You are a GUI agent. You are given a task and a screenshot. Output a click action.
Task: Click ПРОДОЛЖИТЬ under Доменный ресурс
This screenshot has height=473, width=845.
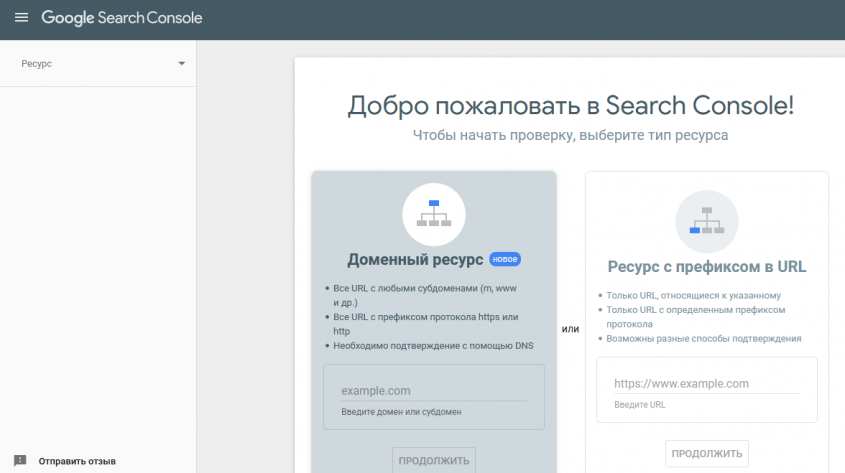click(434, 461)
